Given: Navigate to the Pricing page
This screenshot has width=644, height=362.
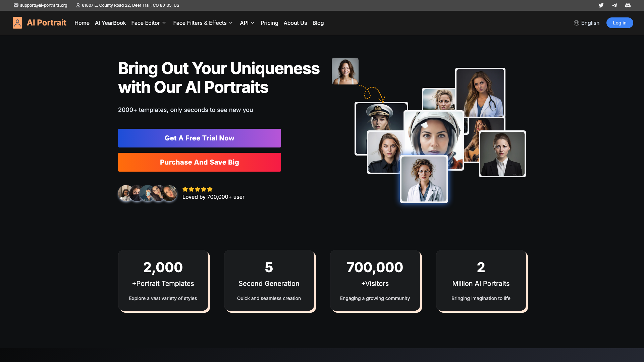Looking at the screenshot, I should click(269, 23).
